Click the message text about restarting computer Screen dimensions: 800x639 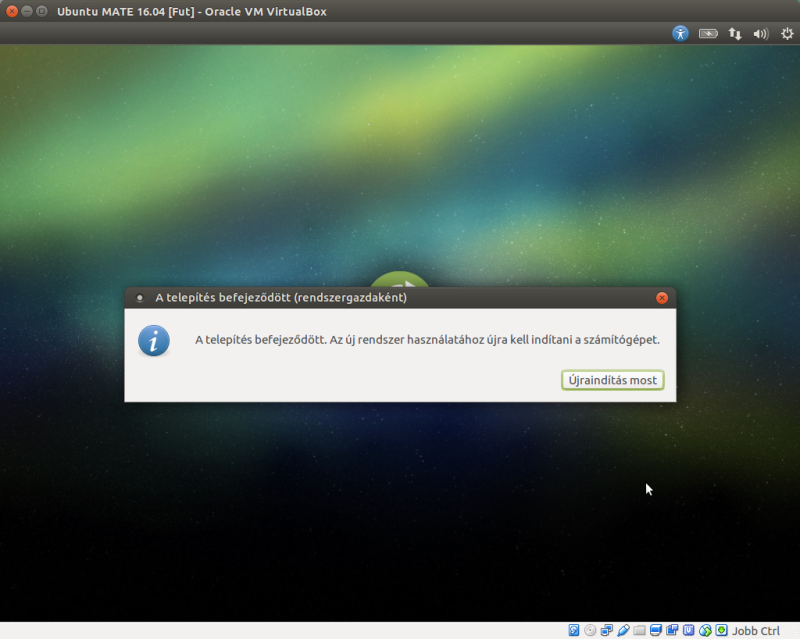pyautogui.click(x=428, y=340)
